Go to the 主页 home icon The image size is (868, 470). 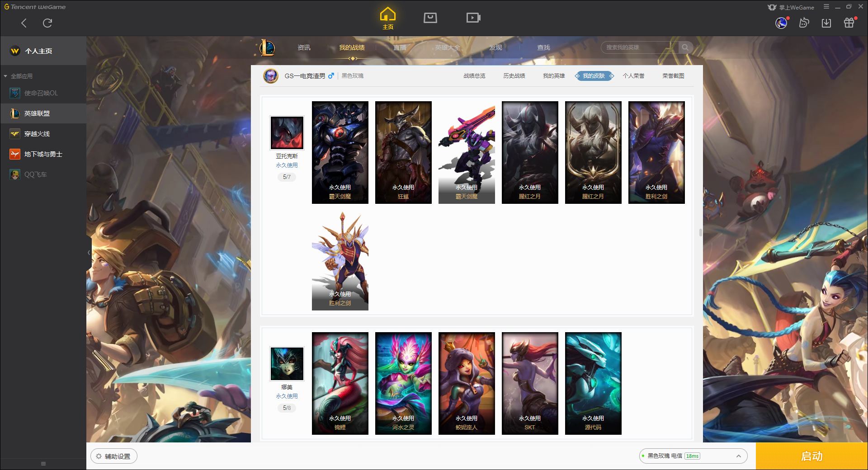click(388, 18)
